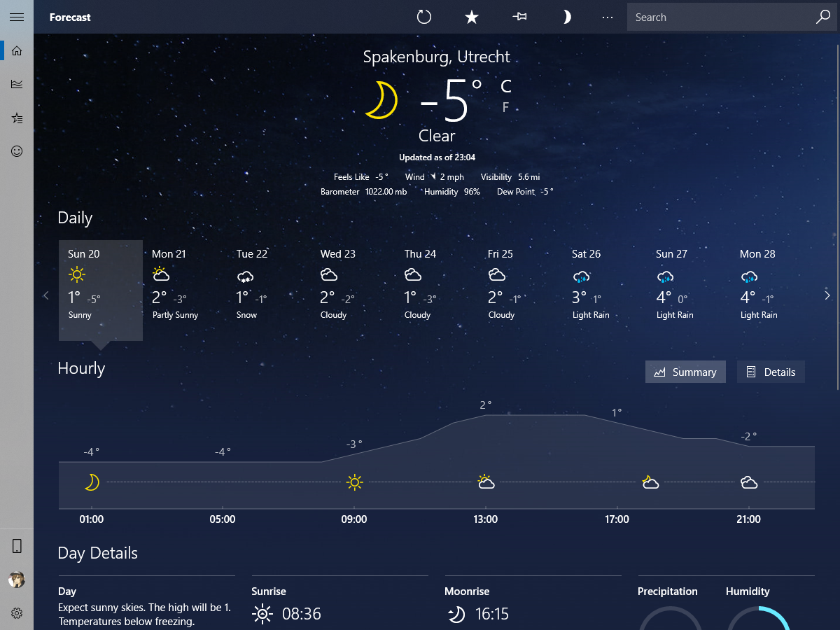This screenshot has width=840, height=630.
Task: Click the Barometer 1022.00 mb value
Action: click(x=386, y=192)
